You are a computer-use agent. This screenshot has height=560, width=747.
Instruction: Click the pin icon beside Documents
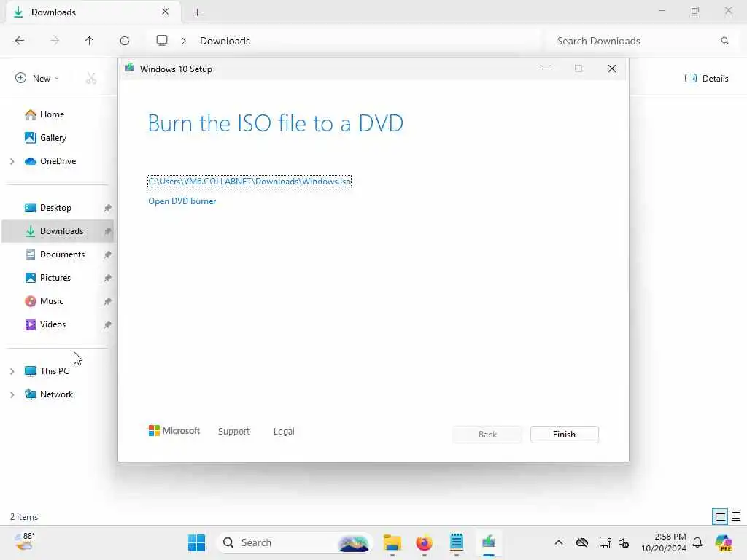coord(108,254)
